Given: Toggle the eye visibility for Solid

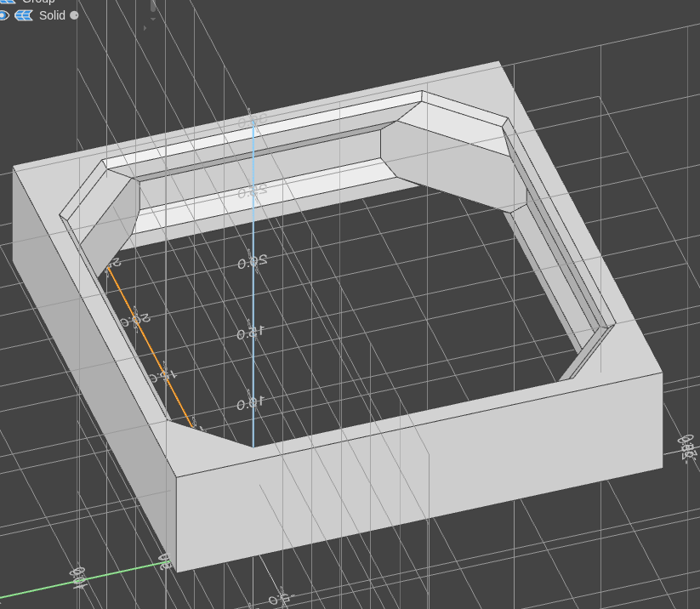Looking at the screenshot, I should click(x=3, y=15).
